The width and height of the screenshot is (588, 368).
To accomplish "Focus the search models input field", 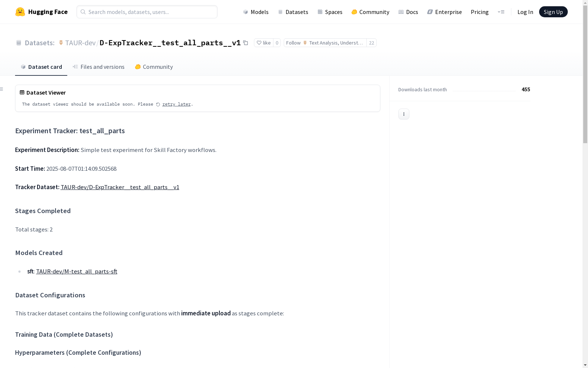I will click(147, 12).
